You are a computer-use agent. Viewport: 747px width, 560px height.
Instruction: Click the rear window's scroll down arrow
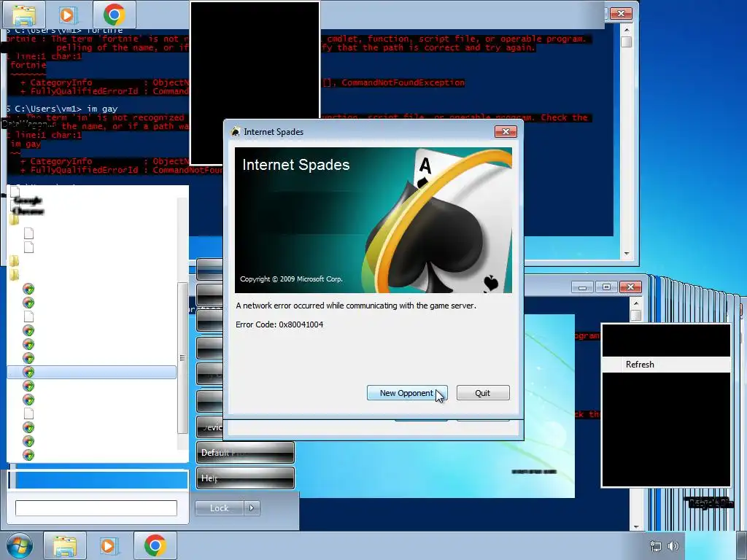(x=636, y=526)
